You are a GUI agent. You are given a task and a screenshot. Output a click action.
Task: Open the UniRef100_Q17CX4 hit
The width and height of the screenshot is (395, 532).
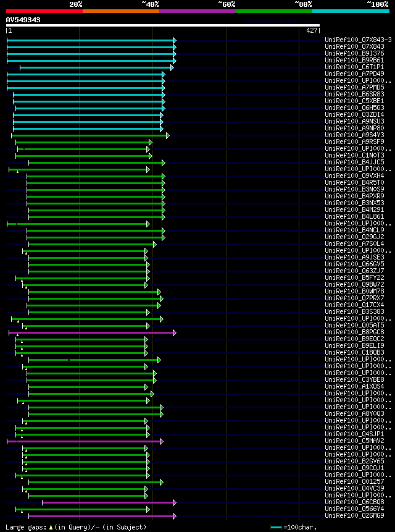354,305
